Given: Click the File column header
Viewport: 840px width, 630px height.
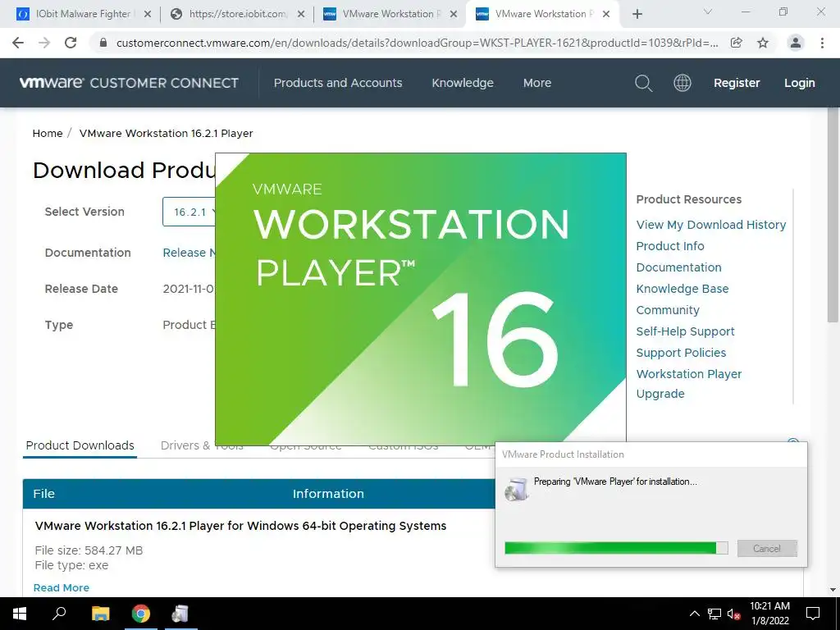Looking at the screenshot, I should pyautogui.click(x=44, y=494).
